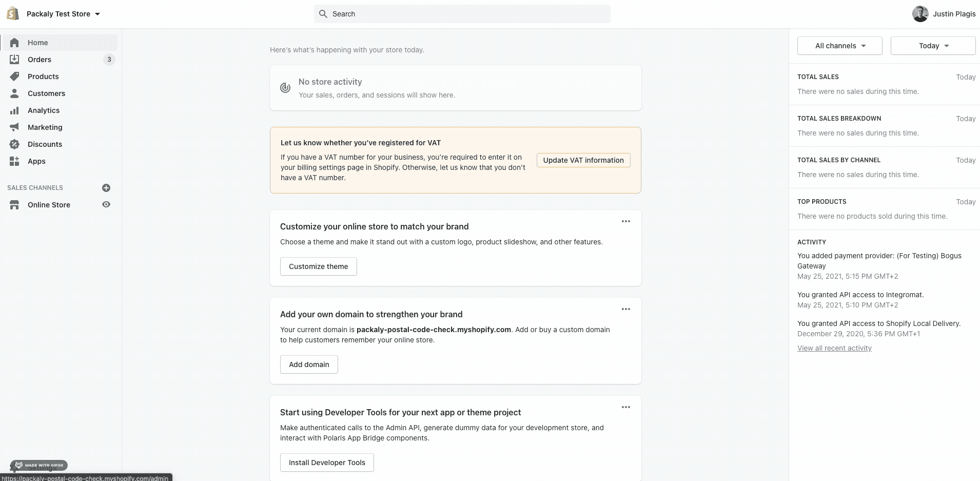Image resolution: width=980 pixels, height=481 pixels.
Task: Open the Today date range dropdown
Action: [x=933, y=46]
